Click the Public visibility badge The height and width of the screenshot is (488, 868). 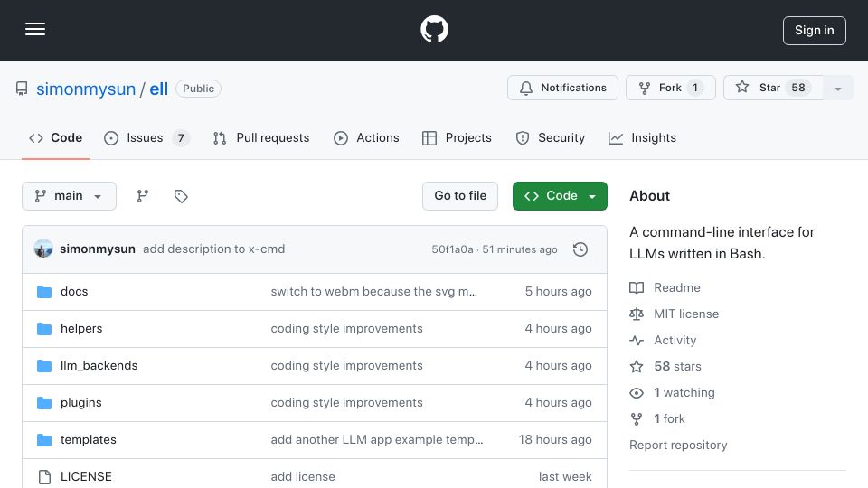[198, 89]
